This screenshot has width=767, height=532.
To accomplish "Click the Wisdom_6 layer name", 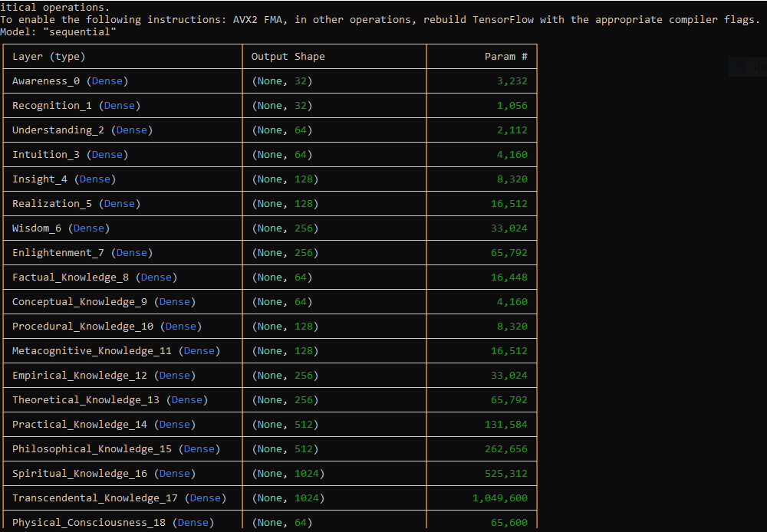I will pos(37,228).
